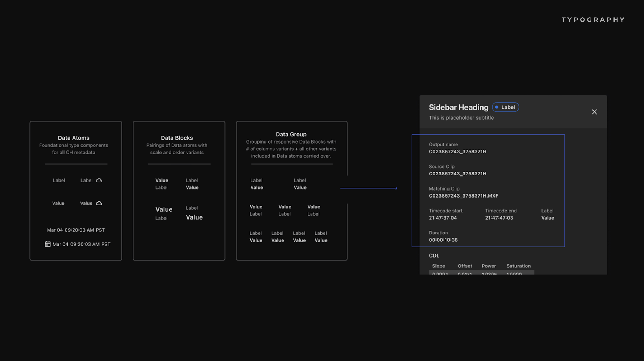Click the Saturation column header

[x=518, y=266]
